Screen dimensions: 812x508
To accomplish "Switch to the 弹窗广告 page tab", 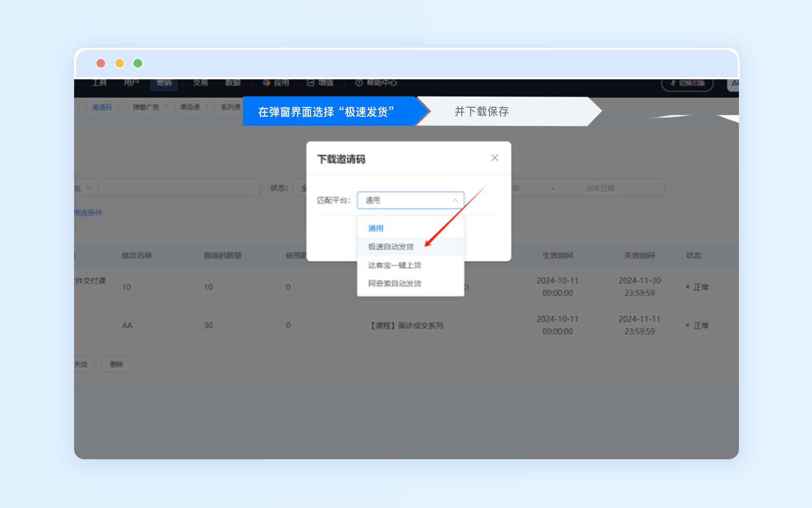I will pos(146,107).
